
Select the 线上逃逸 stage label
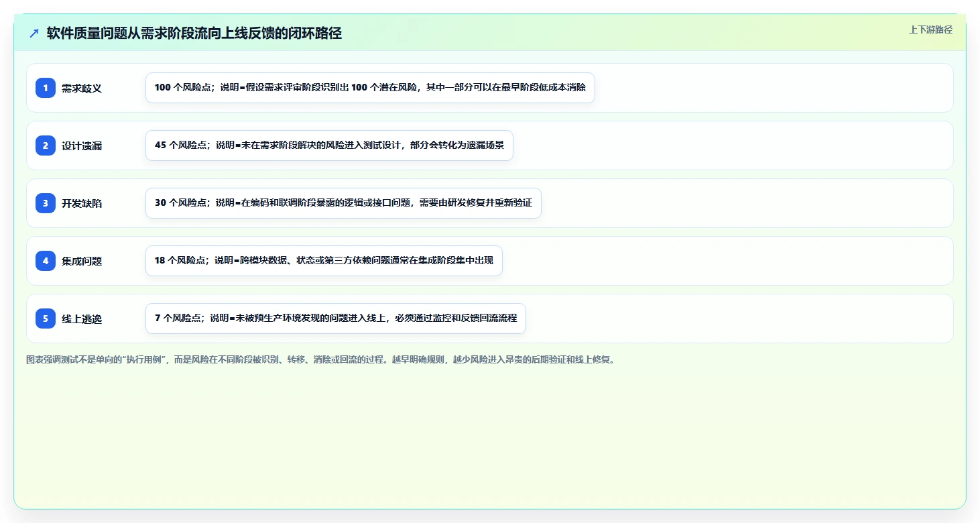click(82, 318)
